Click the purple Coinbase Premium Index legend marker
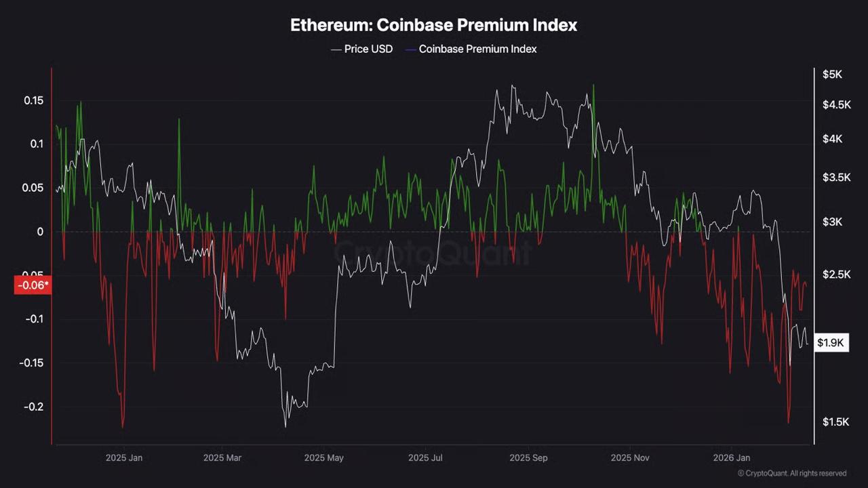Viewport: 868px width, 488px height. pyautogui.click(x=410, y=49)
